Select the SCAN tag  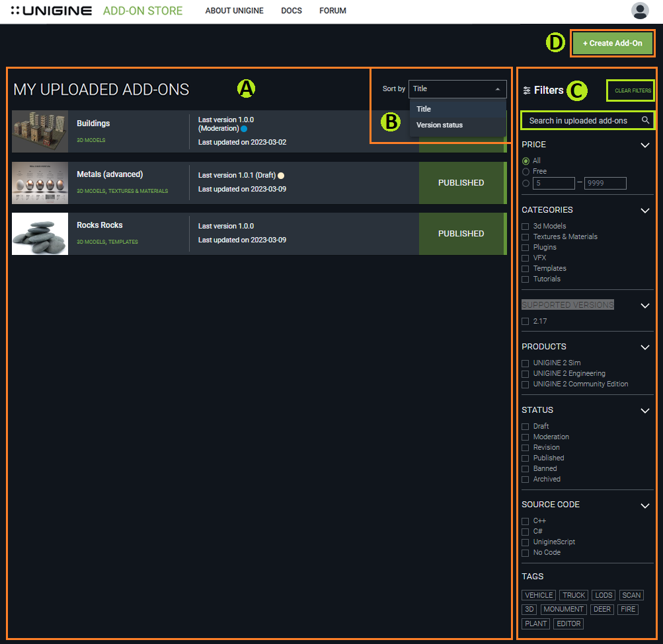(x=631, y=595)
